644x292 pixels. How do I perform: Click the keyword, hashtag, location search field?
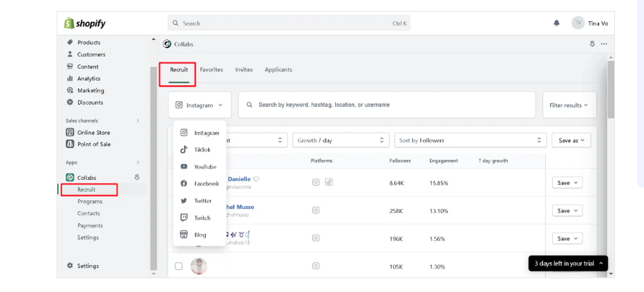pos(387,105)
